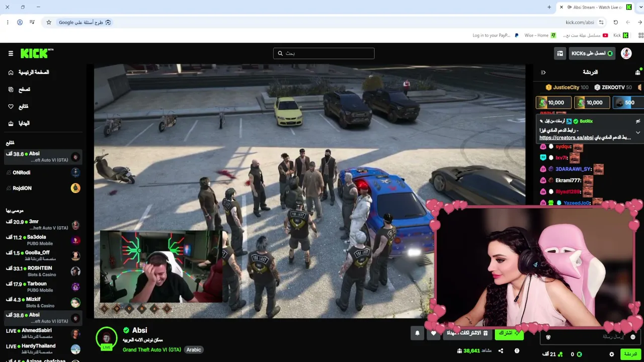Click the Absi Stream browser tab

[x=597, y=7]
